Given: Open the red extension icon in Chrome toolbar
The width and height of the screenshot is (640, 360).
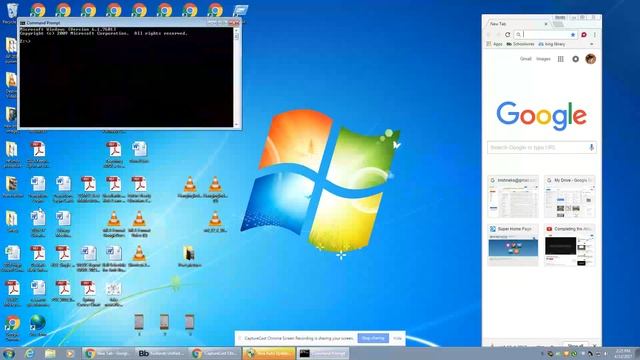Looking at the screenshot, I should coord(584,35).
